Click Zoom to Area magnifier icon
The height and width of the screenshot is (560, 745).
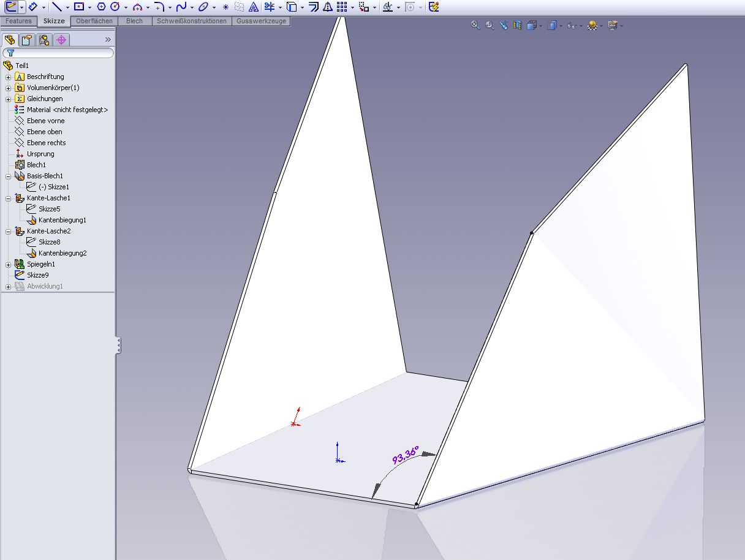[489, 25]
